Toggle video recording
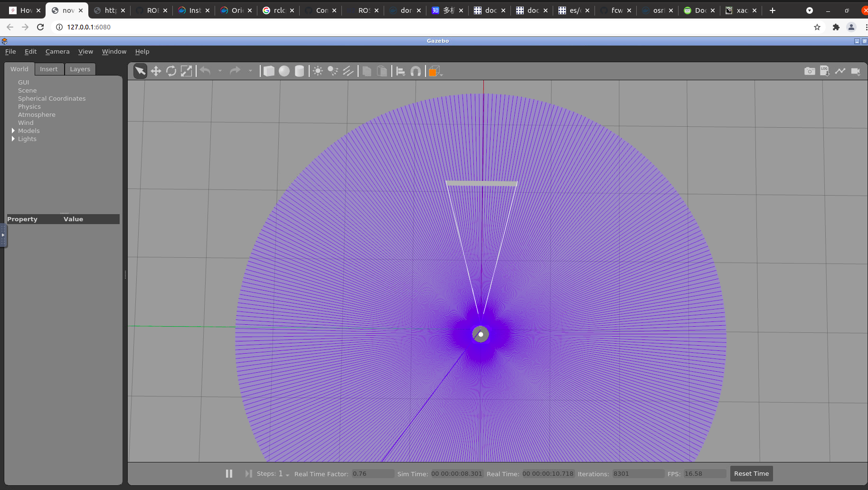 point(855,71)
